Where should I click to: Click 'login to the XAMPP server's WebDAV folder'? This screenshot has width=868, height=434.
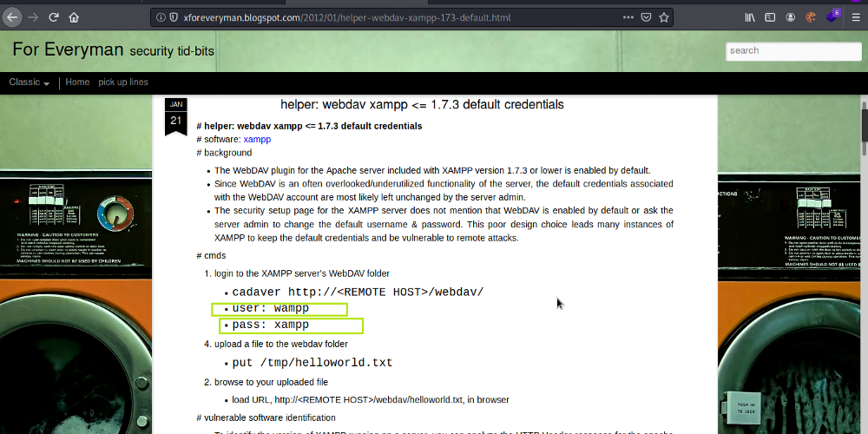pyautogui.click(x=302, y=273)
